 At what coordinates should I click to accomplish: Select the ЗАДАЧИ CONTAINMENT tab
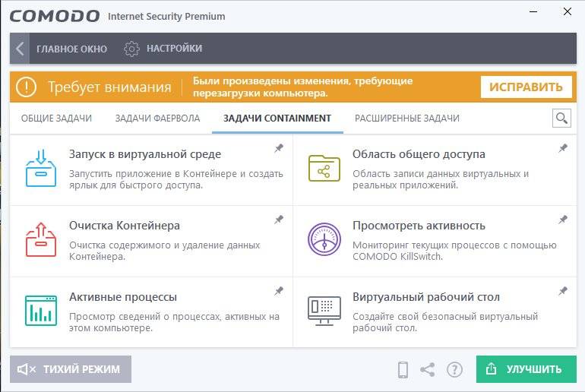click(x=277, y=119)
